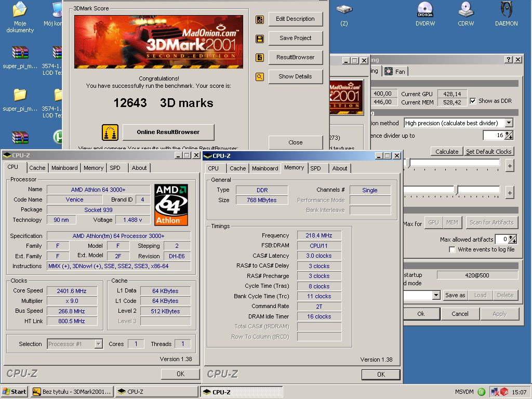Click the Save Project button

coord(295,38)
